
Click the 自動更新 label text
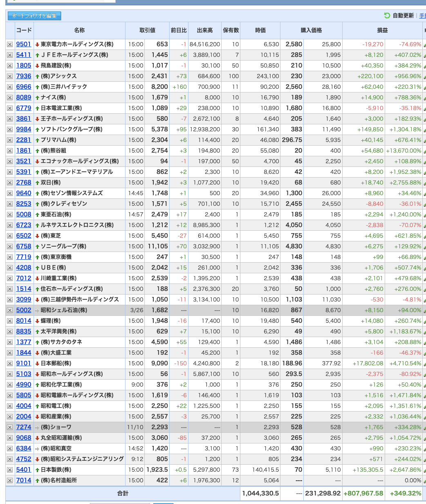point(403,16)
